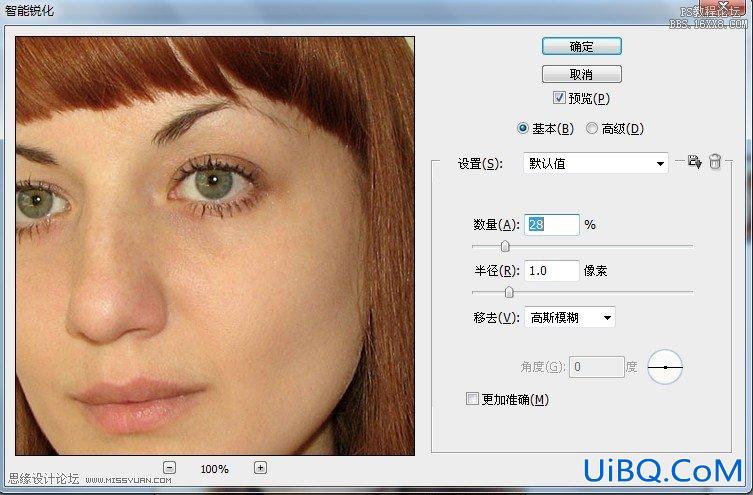The width and height of the screenshot is (753, 495).
Task: Click the save settings disk icon
Action: 694,162
